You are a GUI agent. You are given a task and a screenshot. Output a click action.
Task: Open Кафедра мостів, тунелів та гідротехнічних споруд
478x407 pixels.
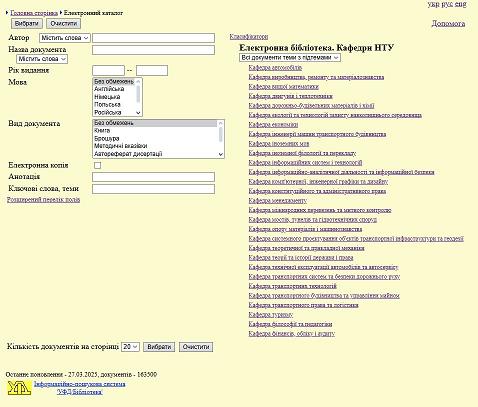click(313, 220)
